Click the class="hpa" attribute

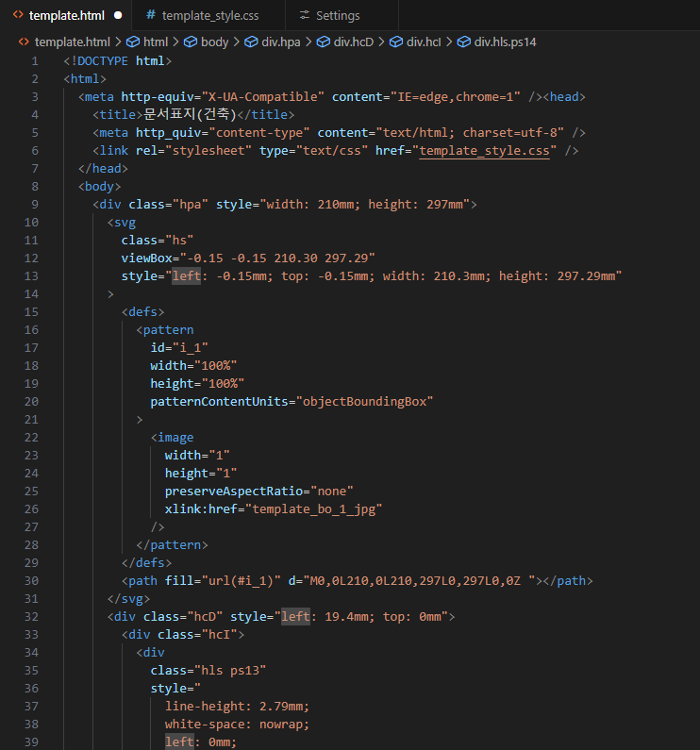tap(169, 205)
